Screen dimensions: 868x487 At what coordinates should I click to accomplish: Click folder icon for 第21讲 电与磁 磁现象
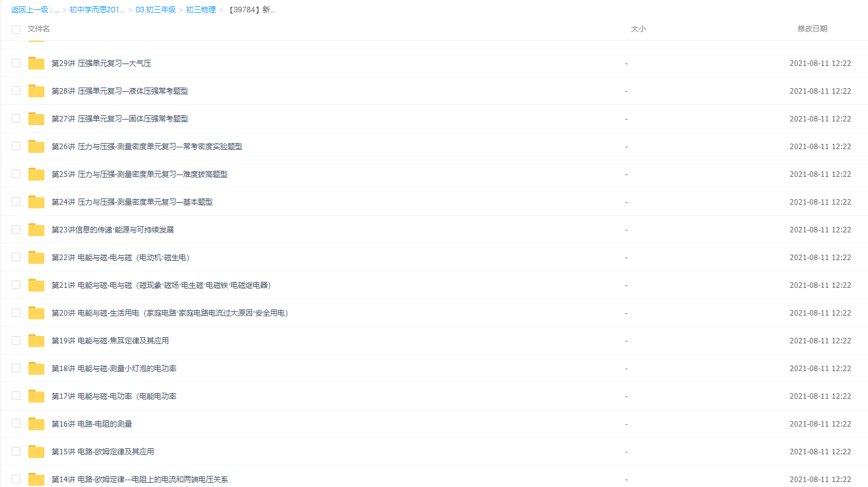coord(36,285)
